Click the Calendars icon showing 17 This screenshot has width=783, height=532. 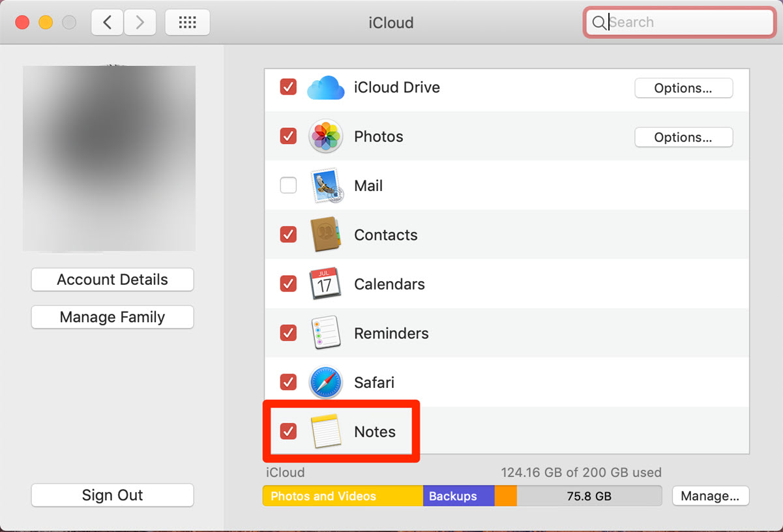(x=325, y=284)
